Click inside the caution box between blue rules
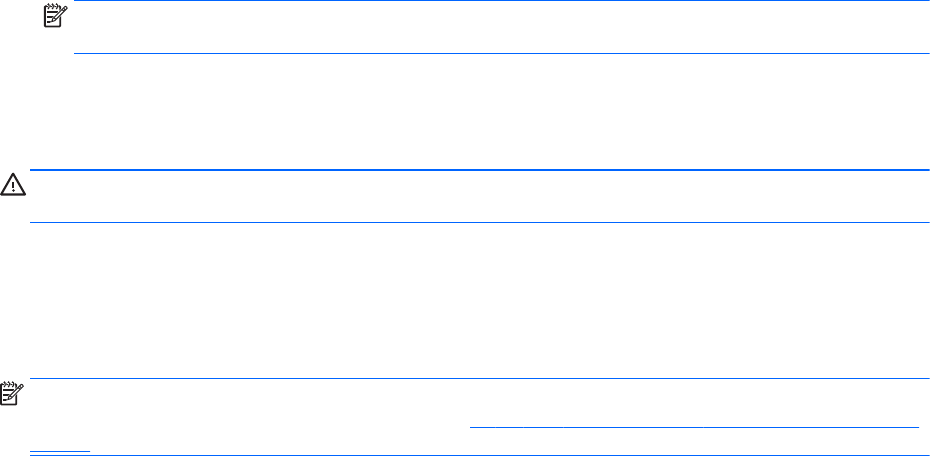The height and width of the screenshot is (456, 930). pyautogui.click(x=479, y=196)
